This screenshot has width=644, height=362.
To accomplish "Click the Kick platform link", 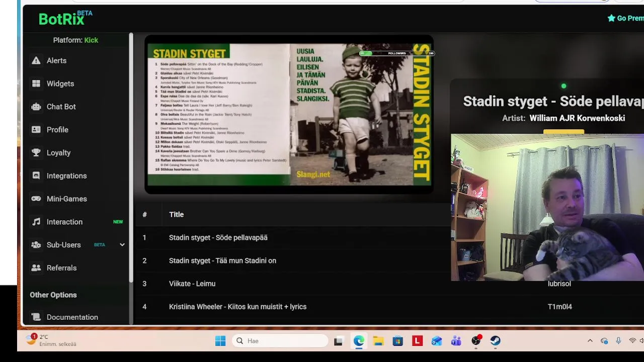I will pos(91,40).
